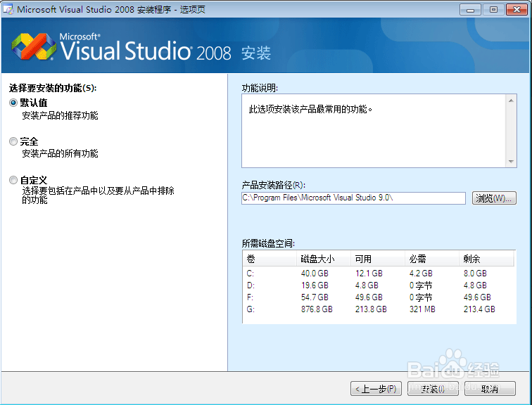
Task: Click the description box scroll-down arrow
Action: (x=511, y=162)
